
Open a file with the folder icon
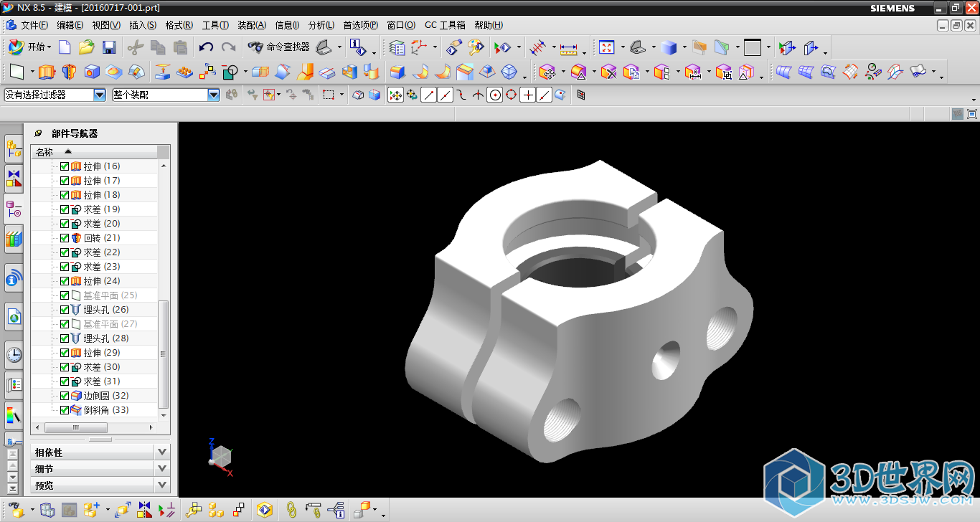click(x=87, y=47)
